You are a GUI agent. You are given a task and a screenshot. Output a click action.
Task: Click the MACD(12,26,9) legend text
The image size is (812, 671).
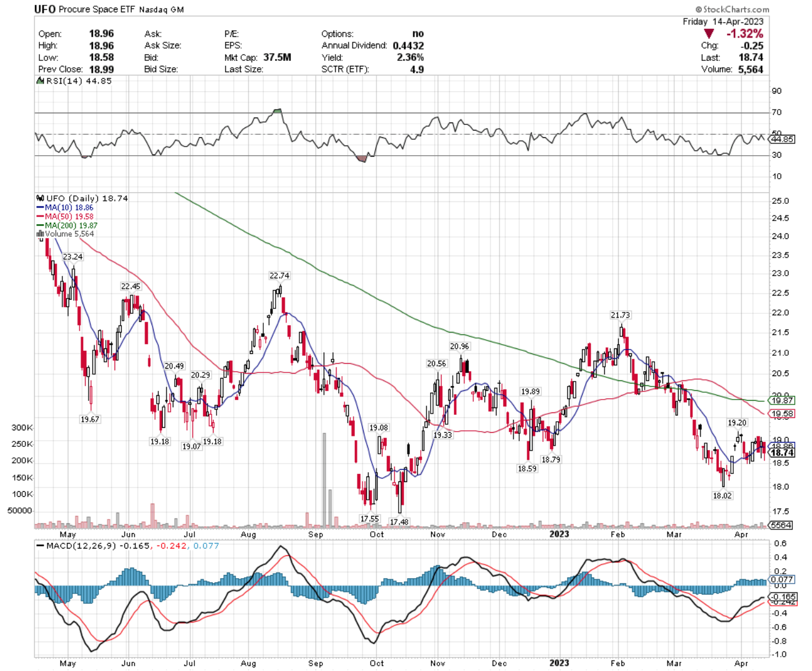82,545
